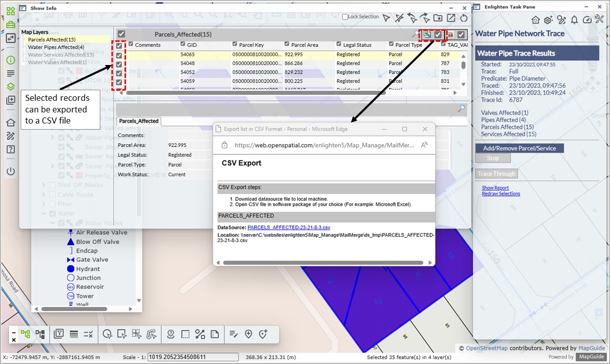Image resolution: width=610 pixels, height=364 pixels.
Task: Click the Show Report link
Action: [x=495, y=188]
